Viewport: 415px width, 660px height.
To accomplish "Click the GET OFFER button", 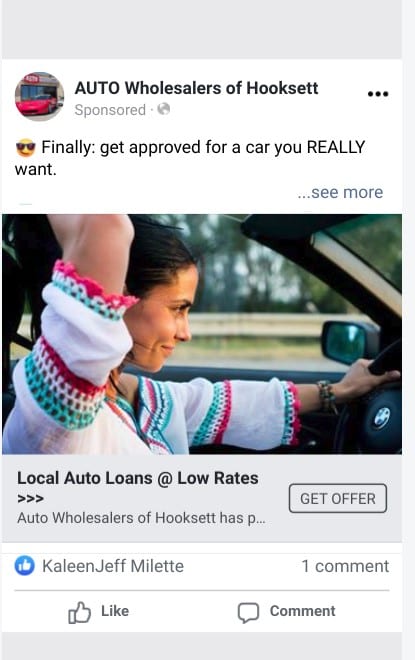I will tap(338, 498).
